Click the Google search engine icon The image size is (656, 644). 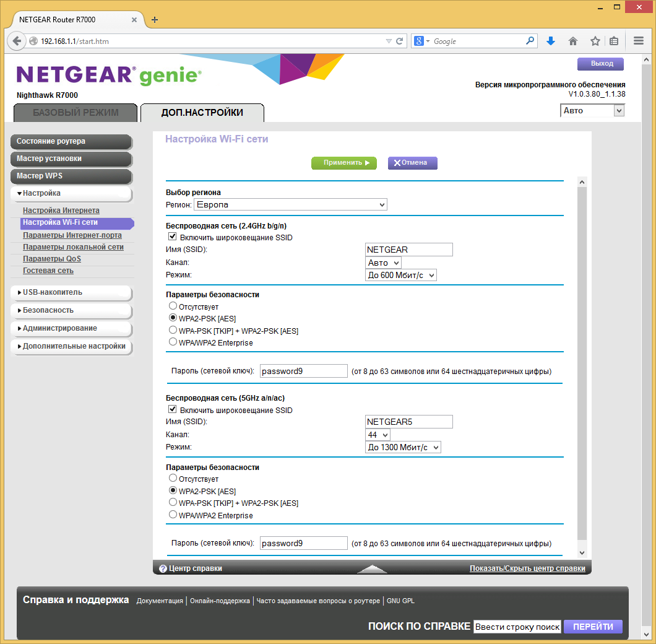point(419,41)
